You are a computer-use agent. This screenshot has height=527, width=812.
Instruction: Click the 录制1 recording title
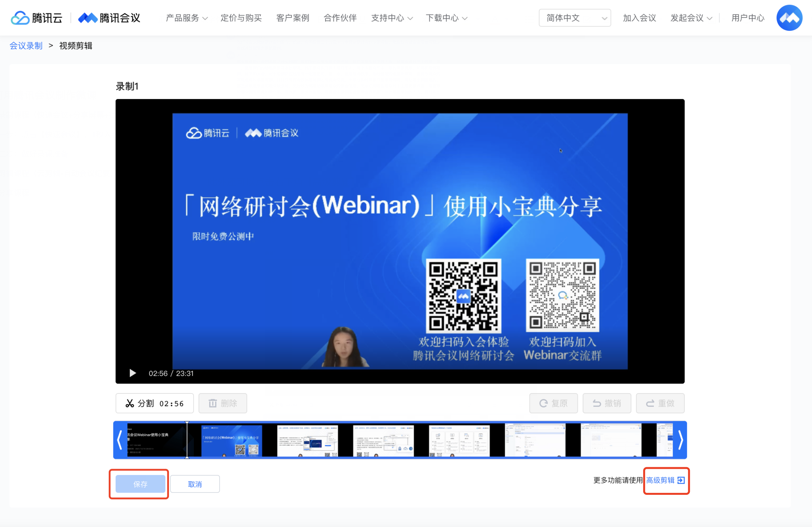tap(127, 86)
